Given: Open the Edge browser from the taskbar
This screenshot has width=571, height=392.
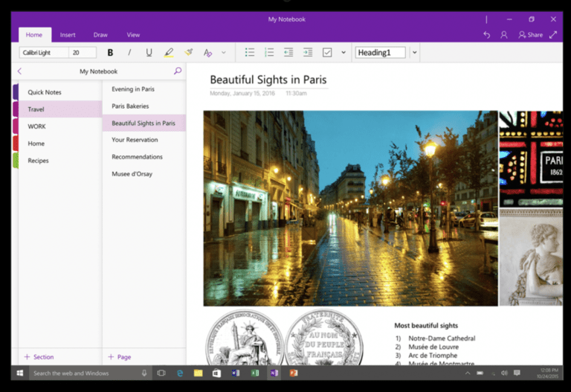Looking at the screenshot, I should (179, 373).
